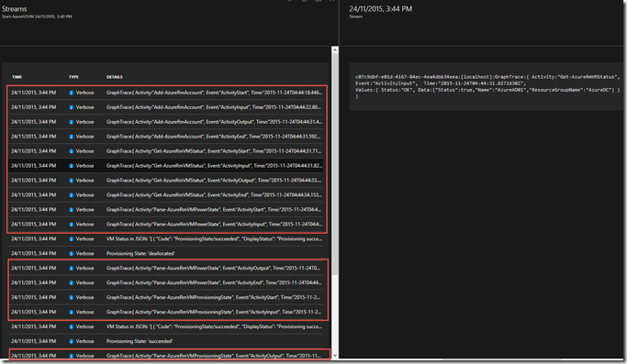Click info icon on Get-AzureRmVMStatus ActivityStart row
Viewport: 627px width, 364px height.
[72, 151]
